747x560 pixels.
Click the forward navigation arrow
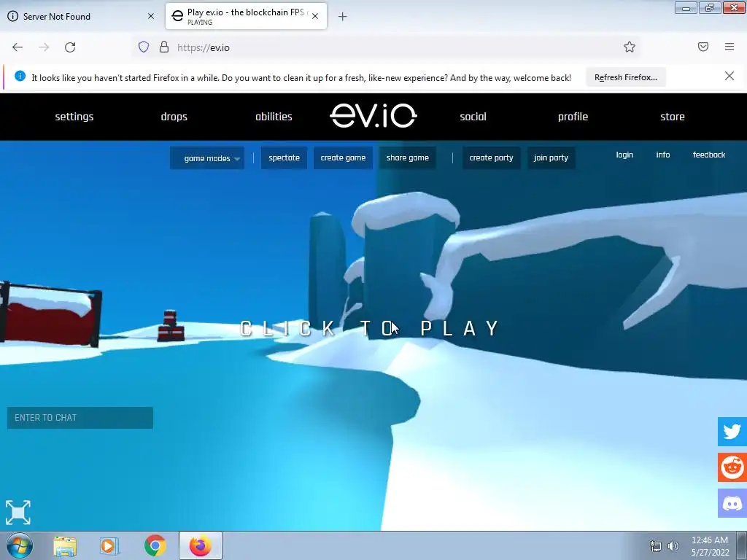44,47
